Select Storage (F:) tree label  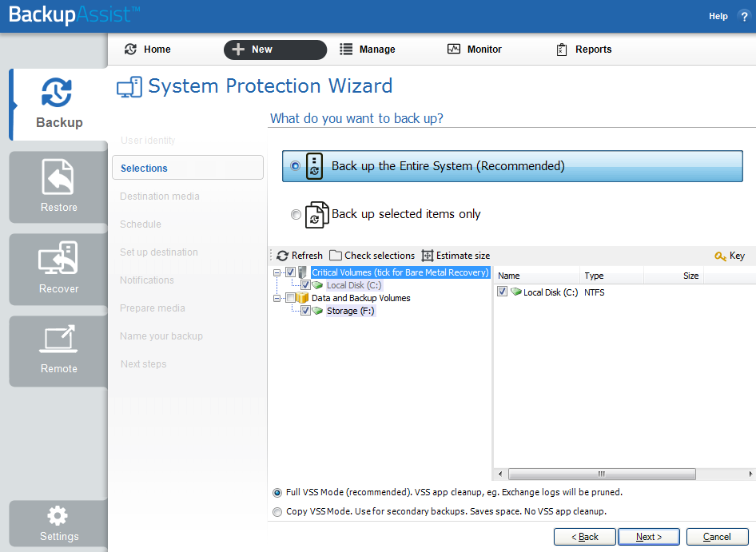click(x=351, y=311)
